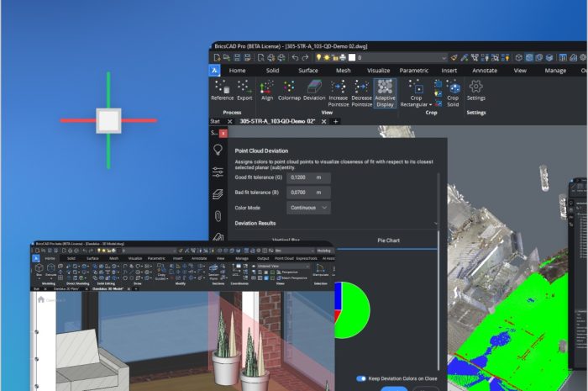Open the Insert ribbon tab
Screen dimensions: 588x391
(449, 71)
